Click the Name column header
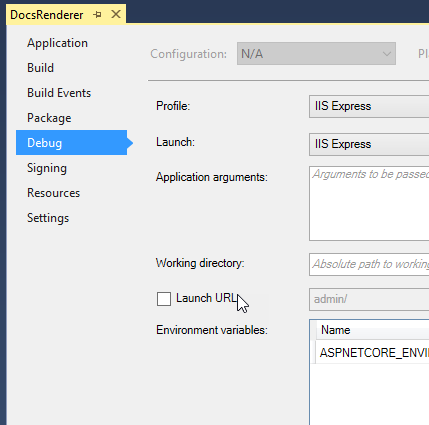The height and width of the screenshot is (425, 429). (372, 330)
